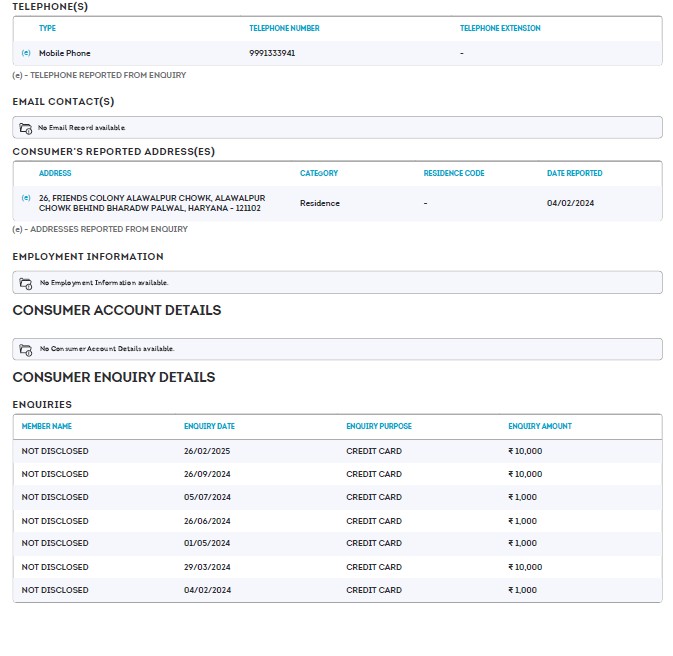The image size is (673, 656).
Task: Click the Address column header
Action: pos(55,173)
